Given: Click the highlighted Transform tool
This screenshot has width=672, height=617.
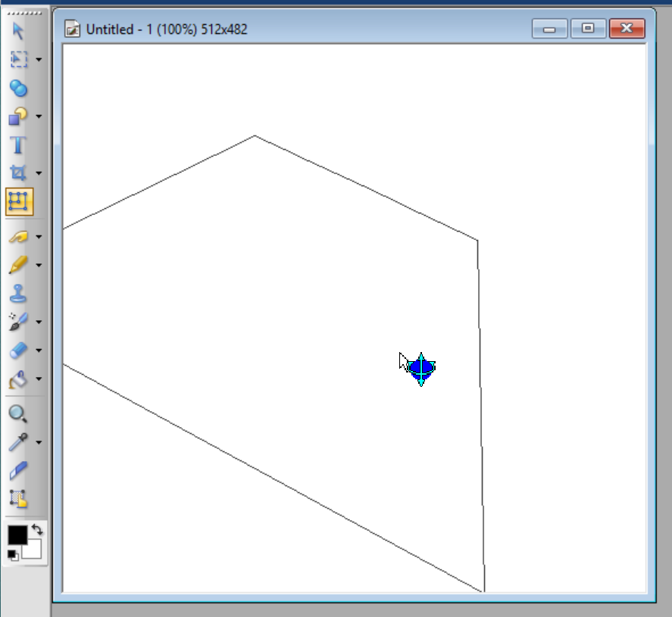Looking at the screenshot, I should click(x=19, y=201).
